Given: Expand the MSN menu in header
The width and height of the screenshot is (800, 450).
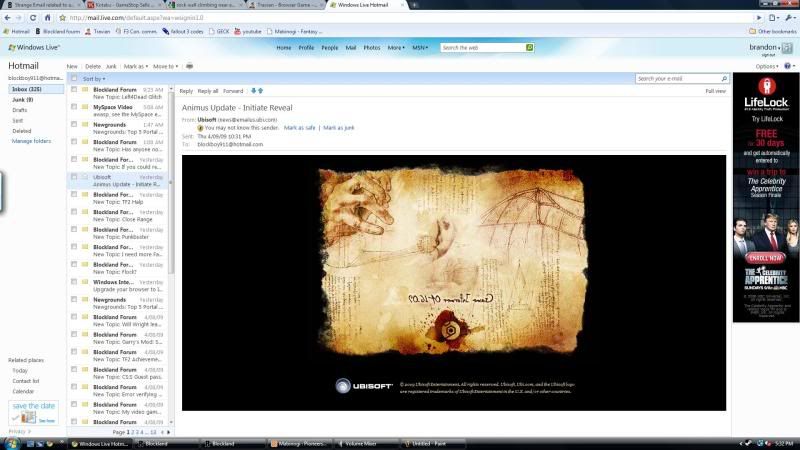Looking at the screenshot, I should coord(420,47).
